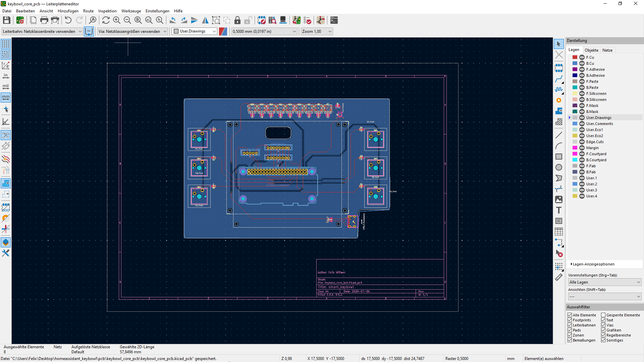Select the Measure ruler tool
Viewport: 644px width, 362px height.
click(x=558, y=277)
